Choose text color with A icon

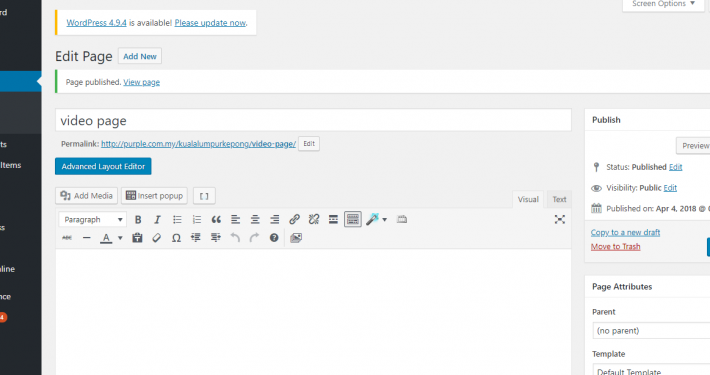[x=106, y=238]
